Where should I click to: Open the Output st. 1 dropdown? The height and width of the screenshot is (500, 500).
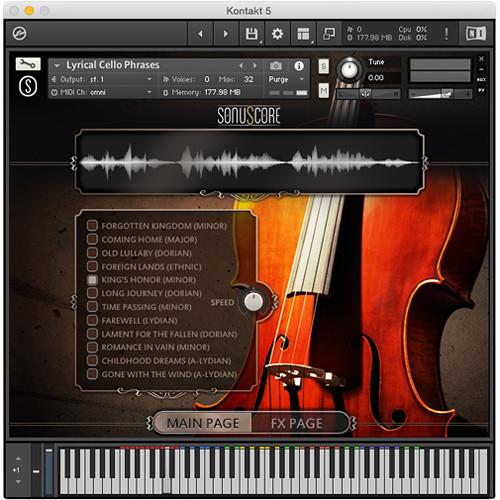click(x=102, y=79)
